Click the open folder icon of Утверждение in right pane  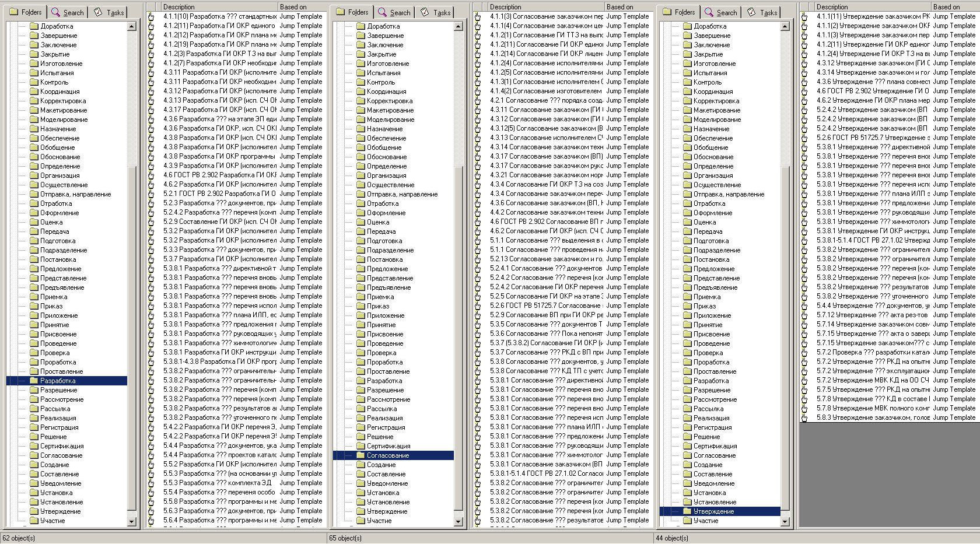click(687, 511)
